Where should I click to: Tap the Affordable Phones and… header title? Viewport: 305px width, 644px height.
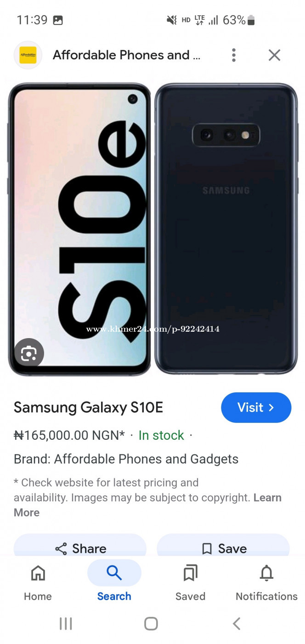127,55
